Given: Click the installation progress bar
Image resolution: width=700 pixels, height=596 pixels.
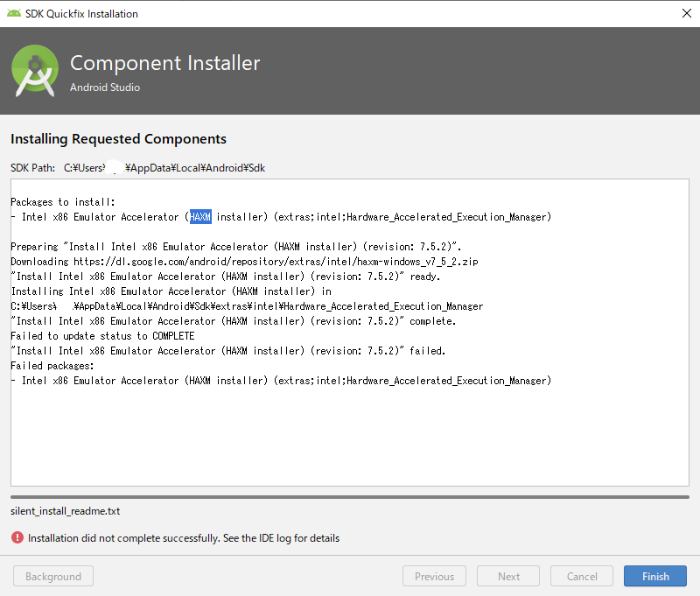Looking at the screenshot, I should 349,496.
